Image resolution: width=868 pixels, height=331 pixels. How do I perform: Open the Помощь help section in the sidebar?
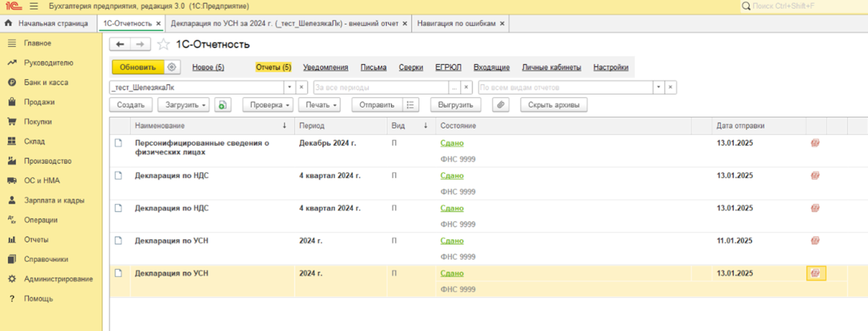coord(38,299)
